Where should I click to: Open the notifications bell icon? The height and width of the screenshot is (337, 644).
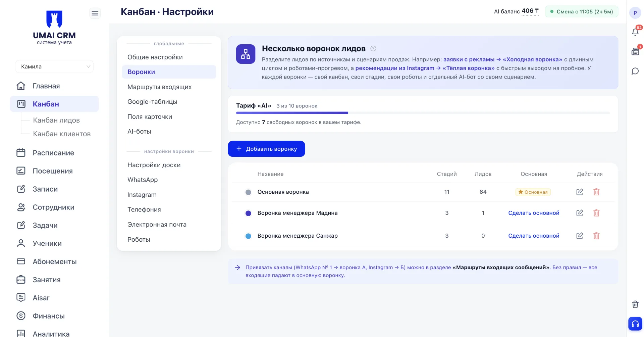pyautogui.click(x=635, y=32)
